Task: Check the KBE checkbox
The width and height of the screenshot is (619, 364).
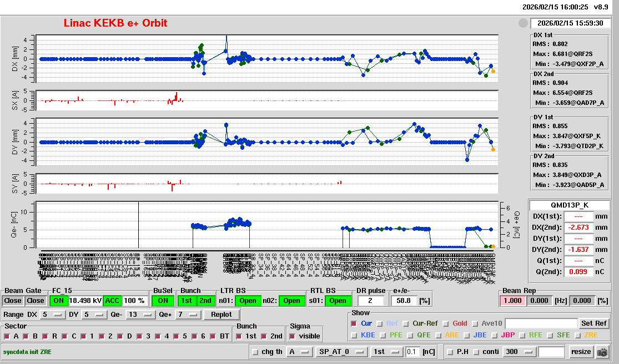Action: tap(354, 335)
